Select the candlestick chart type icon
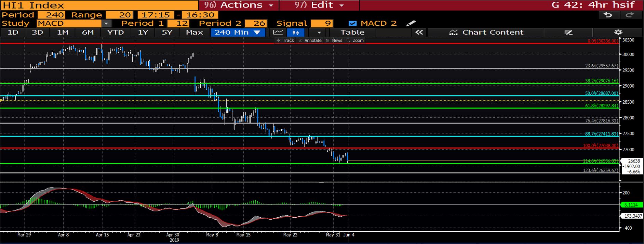644x244 pixels. (296, 33)
